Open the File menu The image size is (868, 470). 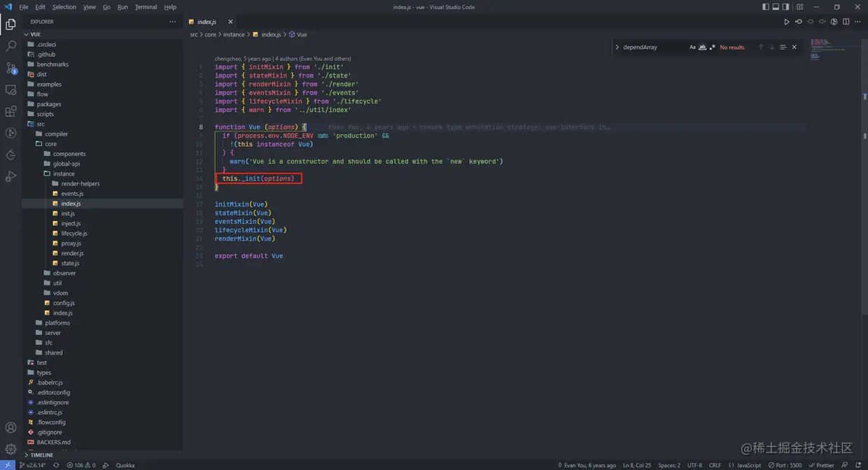point(24,7)
